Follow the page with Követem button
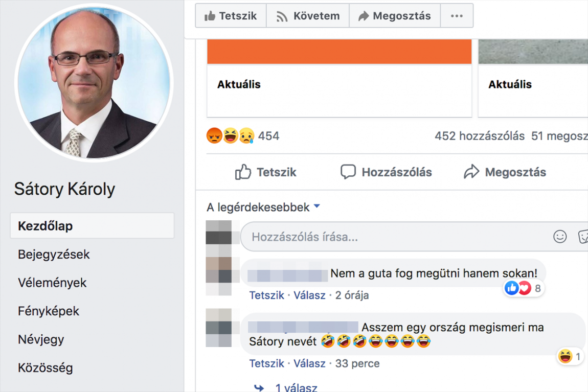 pos(308,16)
